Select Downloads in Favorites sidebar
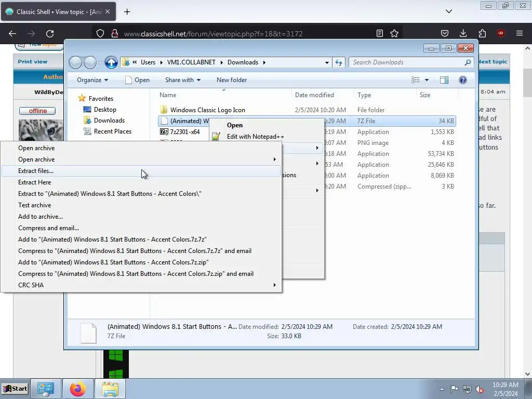 coord(109,121)
